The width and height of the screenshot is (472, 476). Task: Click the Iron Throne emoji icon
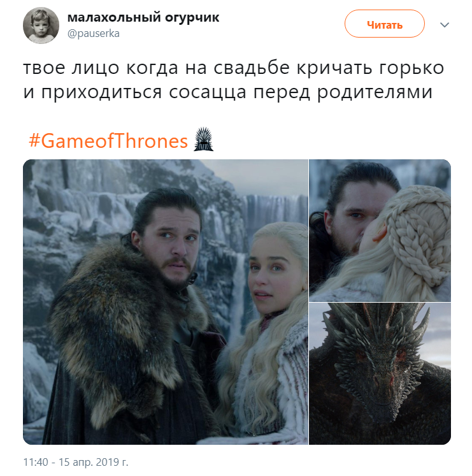pyautogui.click(x=203, y=140)
